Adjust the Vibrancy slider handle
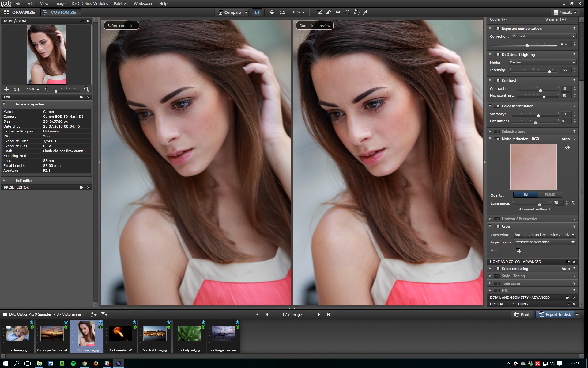 tap(538, 115)
